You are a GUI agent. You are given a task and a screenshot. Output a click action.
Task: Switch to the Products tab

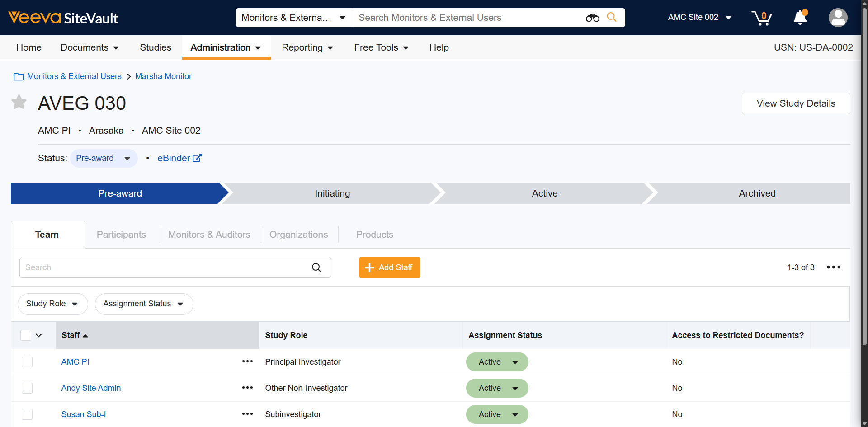point(375,235)
